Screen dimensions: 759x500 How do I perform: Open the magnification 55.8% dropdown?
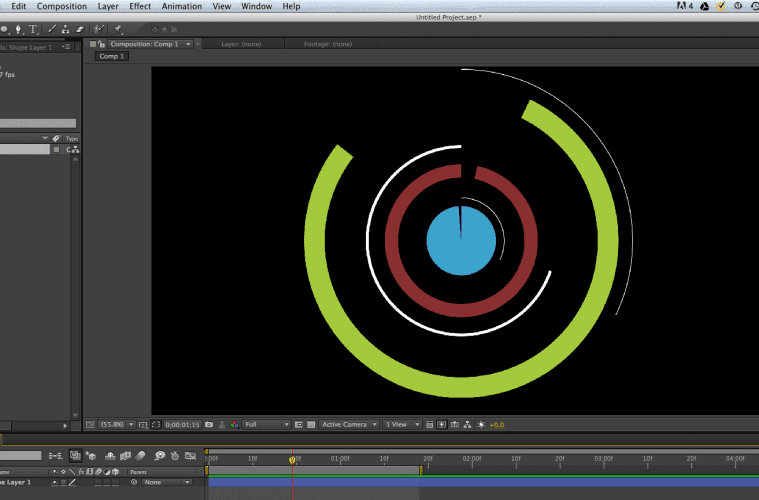116,425
